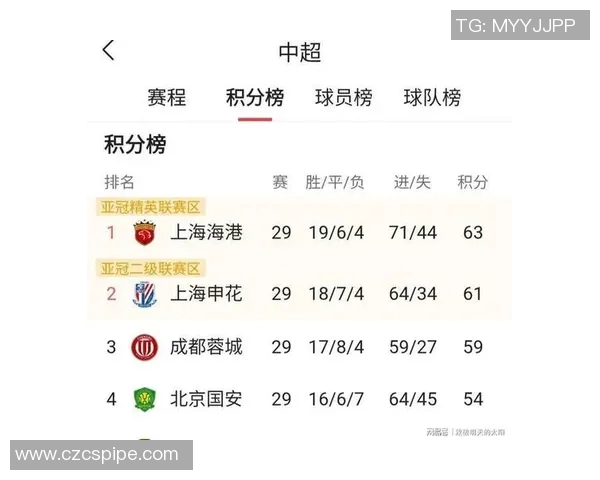Click the 亚冠二级联赛区 label
This screenshot has height=480, width=600.
(150, 268)
